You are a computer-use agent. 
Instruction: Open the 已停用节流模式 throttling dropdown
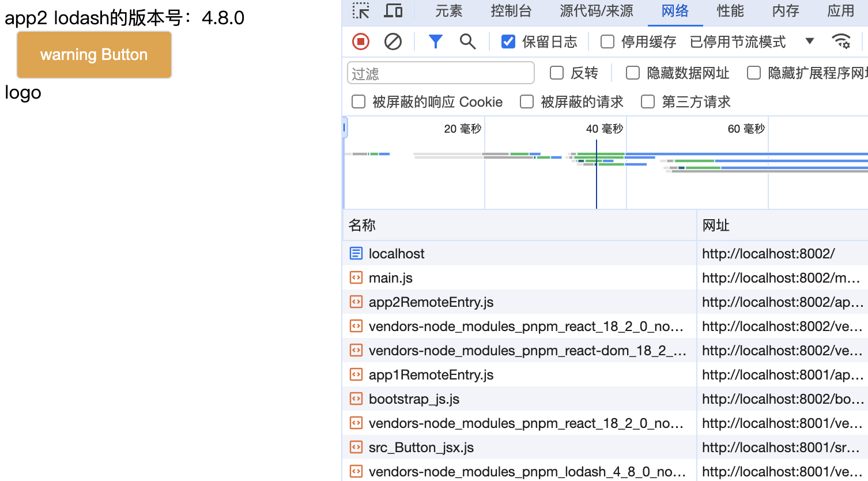point(752,42)
